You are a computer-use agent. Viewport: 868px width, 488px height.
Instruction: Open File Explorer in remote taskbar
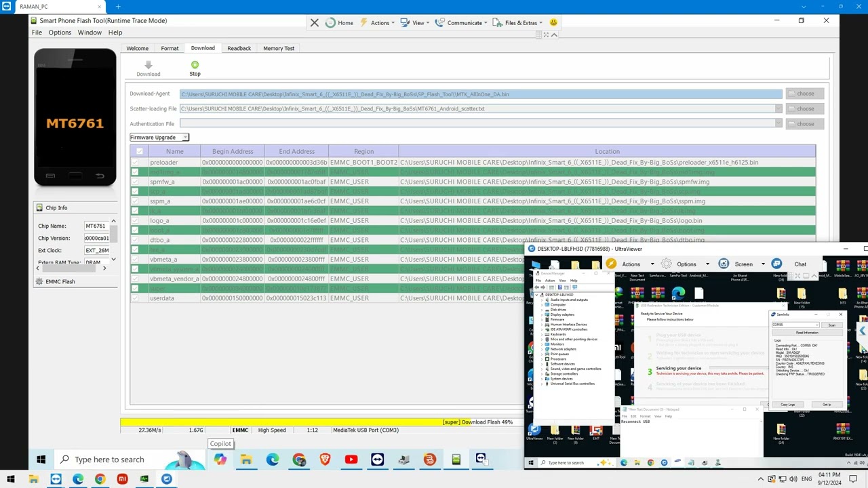point(246,460)
